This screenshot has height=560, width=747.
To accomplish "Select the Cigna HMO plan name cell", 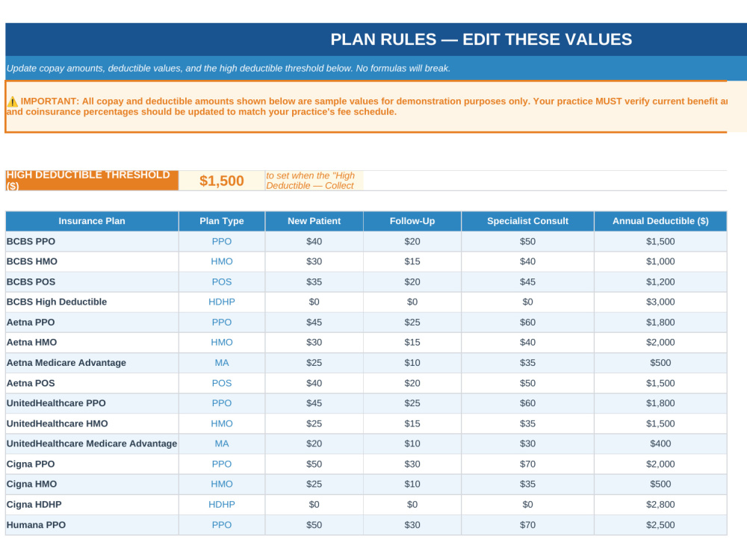I will (x=92, y=485).
